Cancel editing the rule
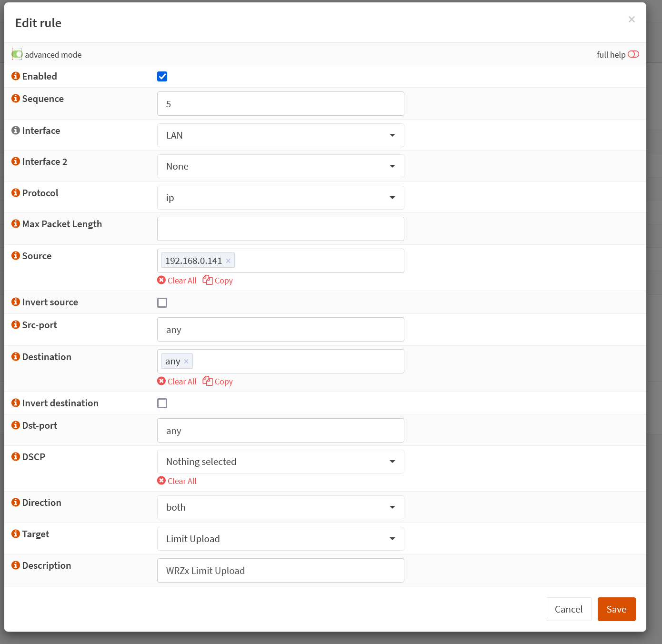 pyautogui.click(x=569, y=609)
